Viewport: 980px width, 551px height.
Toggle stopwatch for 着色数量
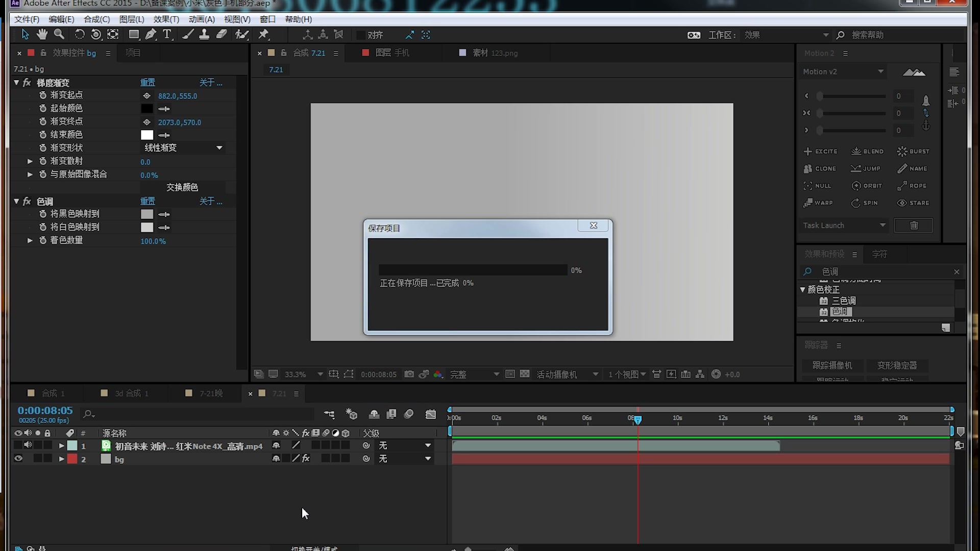click(x=43, y=240)
